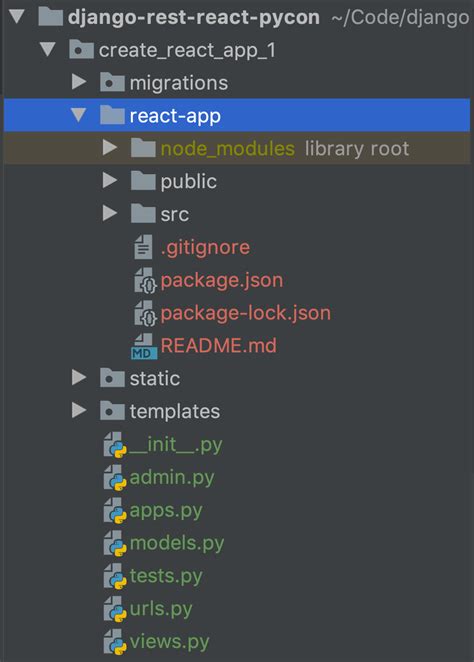Collapse the create_react_app_1 folder arrow
474x662 pixels.
click(x=48, y=49)
